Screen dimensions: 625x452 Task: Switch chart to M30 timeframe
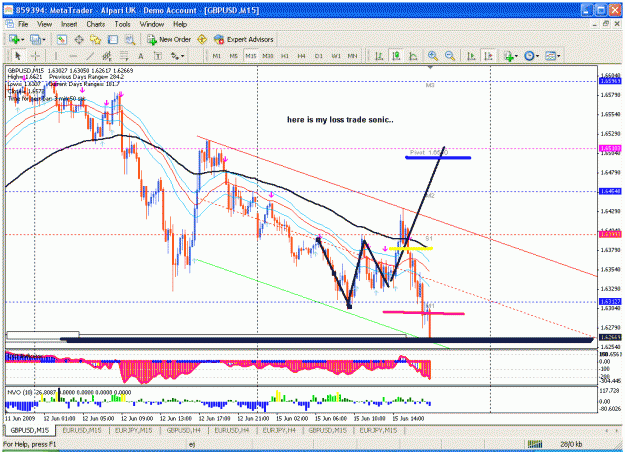pyautogui.click(x=268, y=56)
